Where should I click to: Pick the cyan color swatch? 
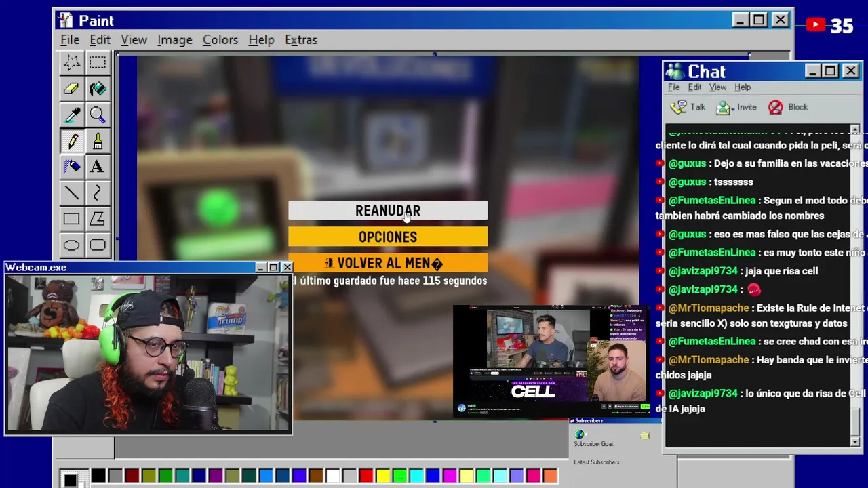(x=416, y=476)
